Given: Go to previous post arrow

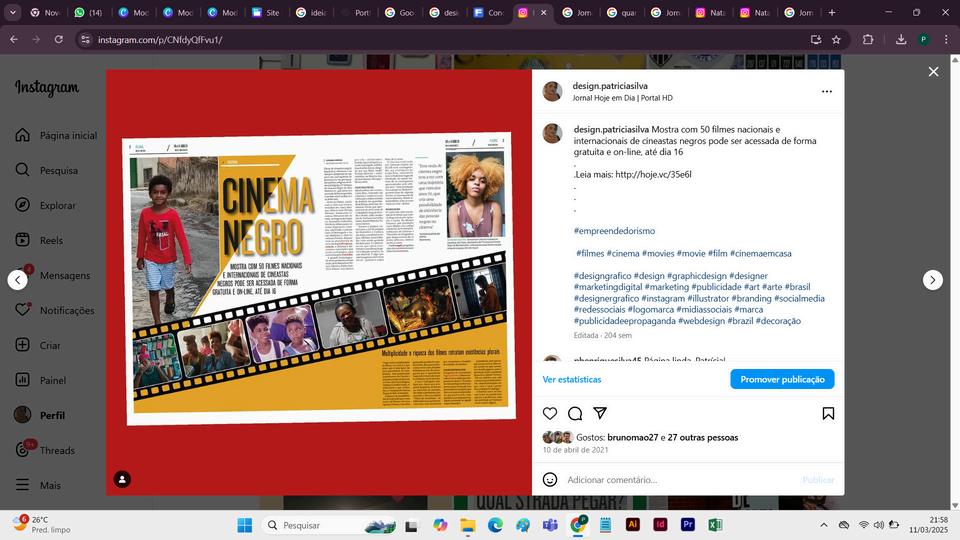Looking at the screenshot, I should (18, 280).
